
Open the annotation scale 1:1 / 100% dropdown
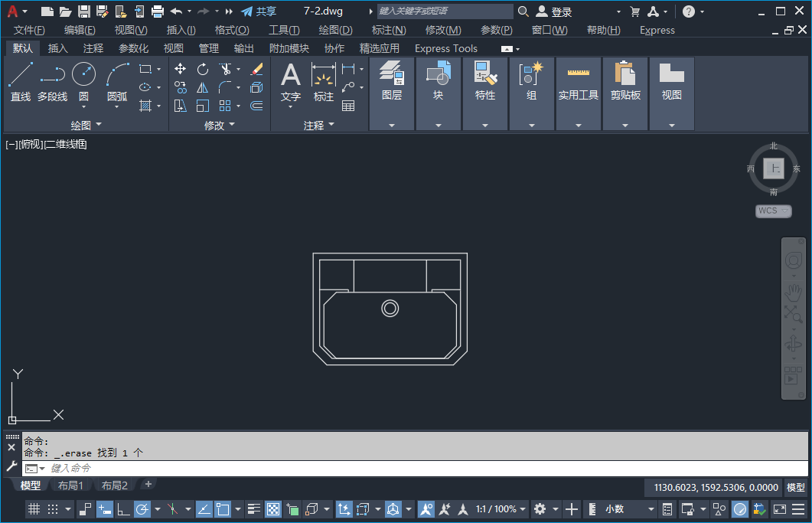(501, 509)
